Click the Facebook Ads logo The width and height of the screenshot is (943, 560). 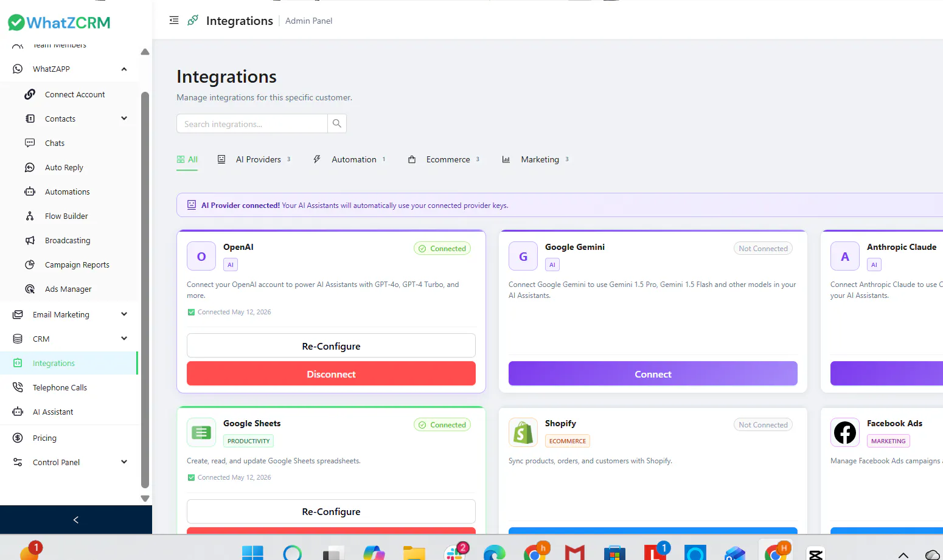[x=845, y=432]
